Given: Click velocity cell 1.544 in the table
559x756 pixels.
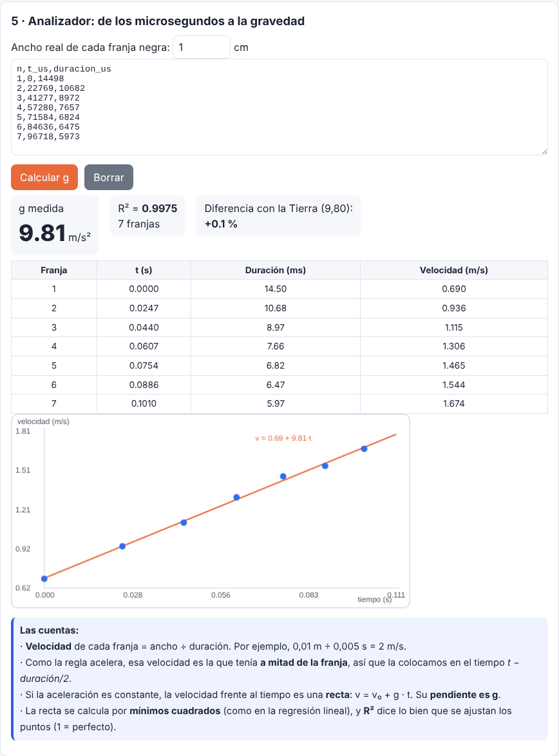Looking at the screenshot, I should [454, 385].
